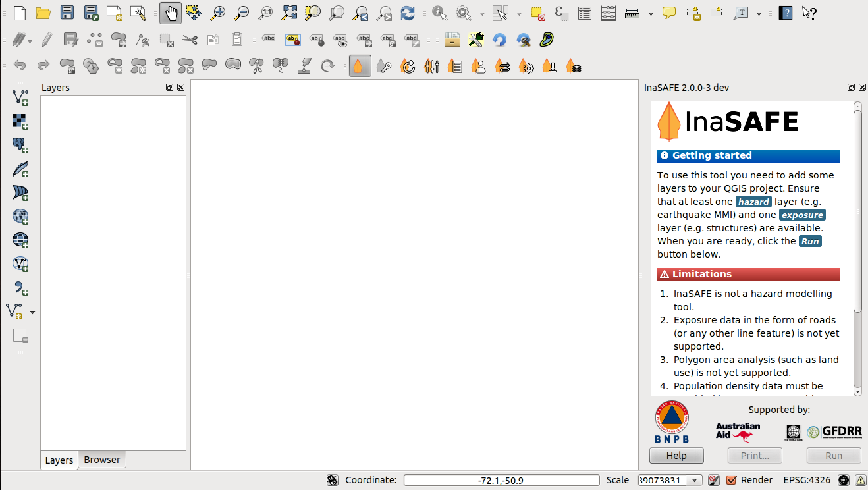Open labeling layer options abc icon
The width and height of the screenshot is (868, 490).
(269, 39)
